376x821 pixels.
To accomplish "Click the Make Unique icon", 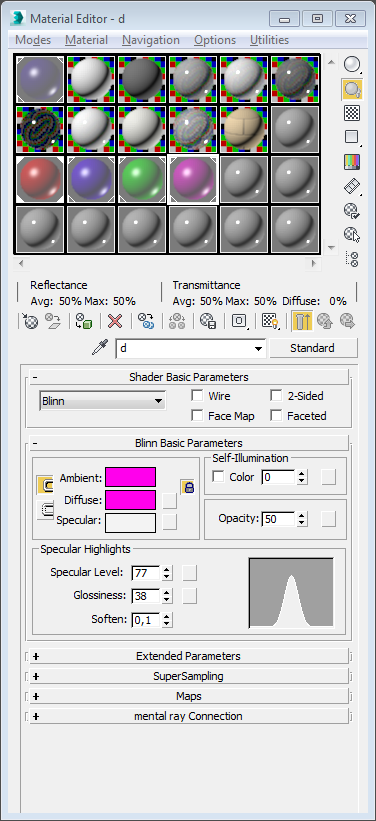I will [177, 321].
